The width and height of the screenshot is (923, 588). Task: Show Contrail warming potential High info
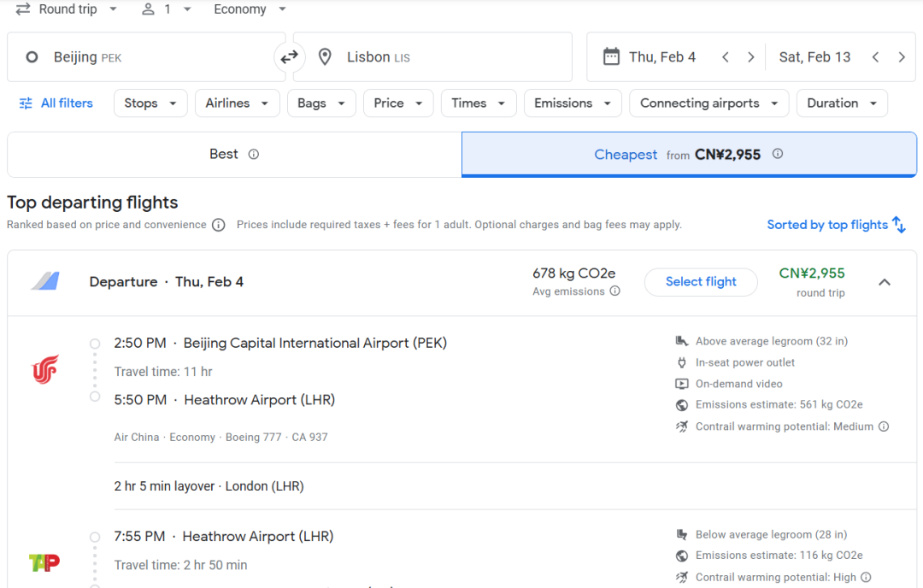866,577
